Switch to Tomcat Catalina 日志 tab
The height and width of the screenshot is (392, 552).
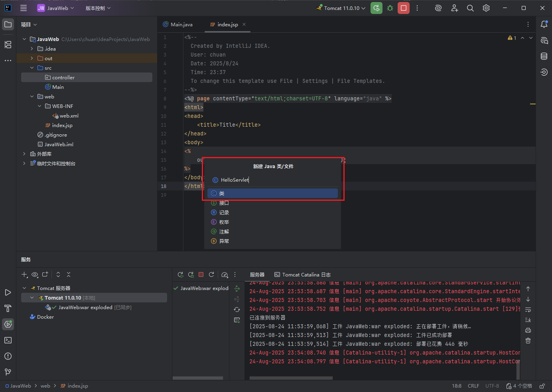click(x=303, y=275)
